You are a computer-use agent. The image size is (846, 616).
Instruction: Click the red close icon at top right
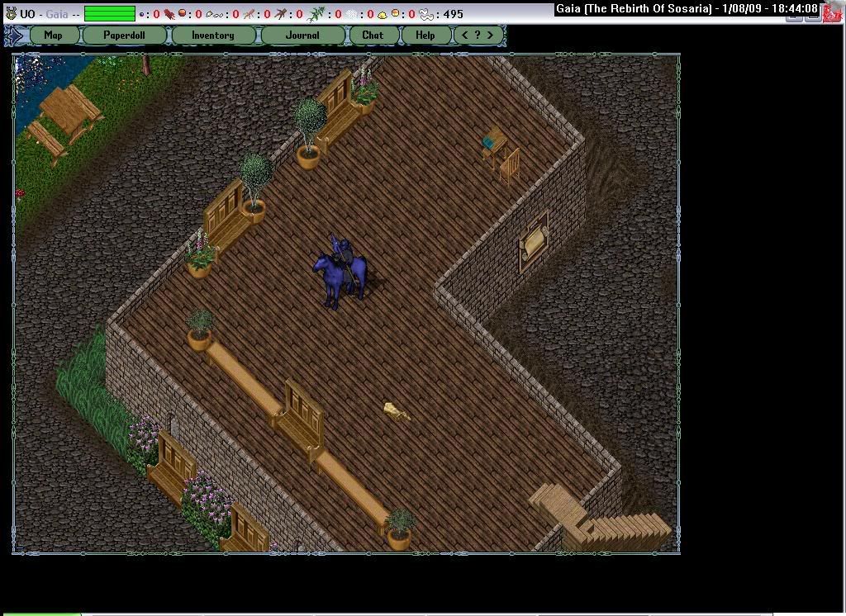[832, 14]
